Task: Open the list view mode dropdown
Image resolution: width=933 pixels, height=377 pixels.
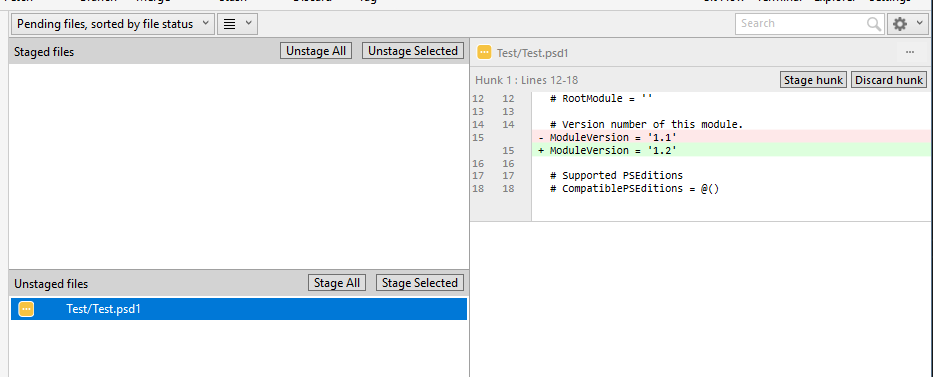Action: point(237,24)
